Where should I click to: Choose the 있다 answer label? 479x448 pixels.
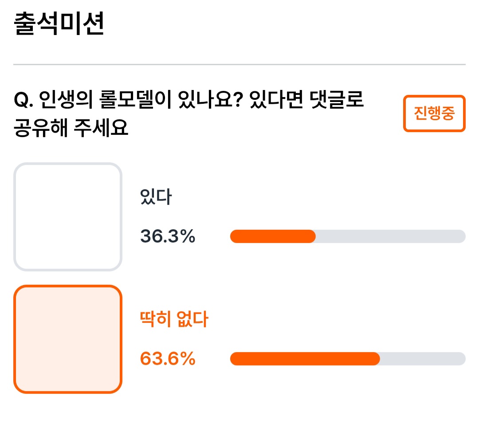[x=156, y=196]
